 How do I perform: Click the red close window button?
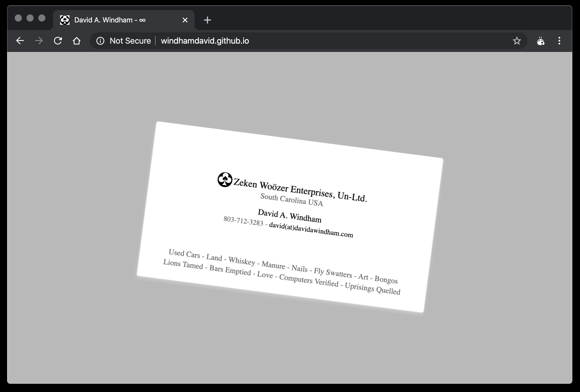click(x=18, y=18)
